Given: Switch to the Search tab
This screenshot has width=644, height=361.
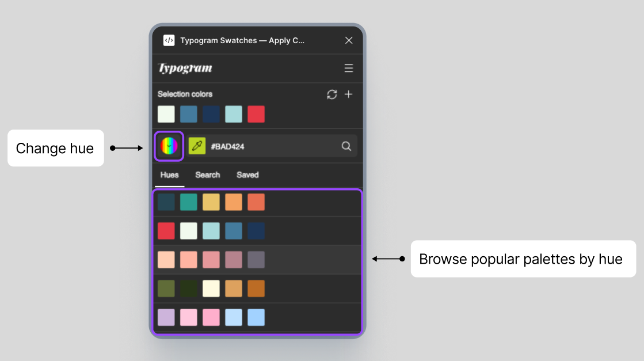Looking at the screenshot, I should tap(207, 175).
